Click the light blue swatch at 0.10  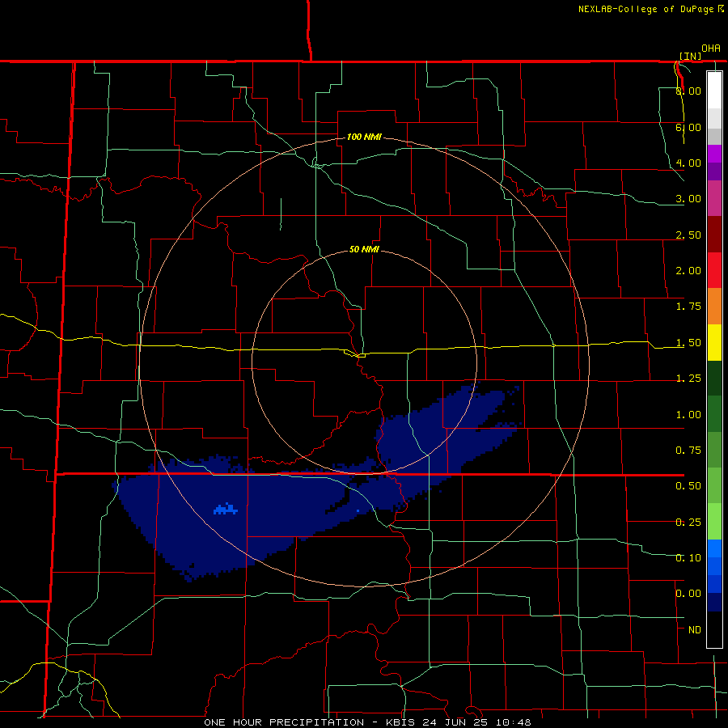click(714, 548)
